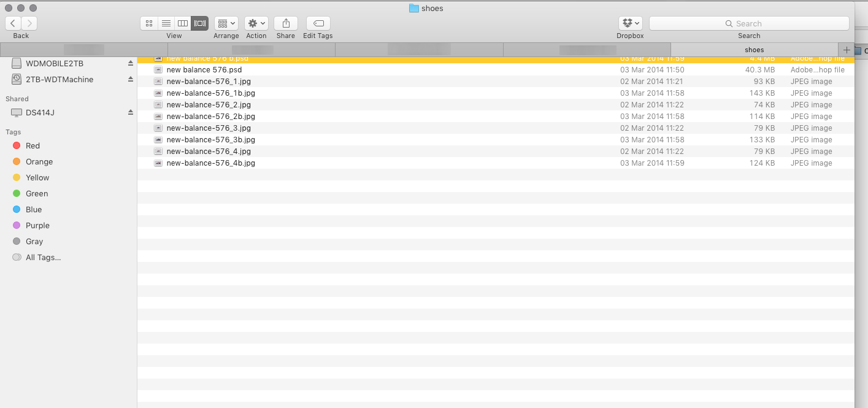Click the 03 Mar 2014 11:50 date
The image size is (868, 408).
[x=652, y=70]
